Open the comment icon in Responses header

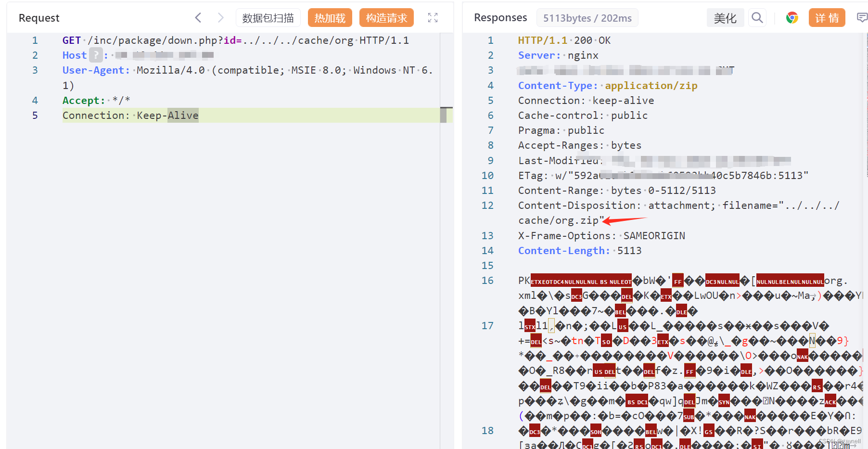pos(862,18)
